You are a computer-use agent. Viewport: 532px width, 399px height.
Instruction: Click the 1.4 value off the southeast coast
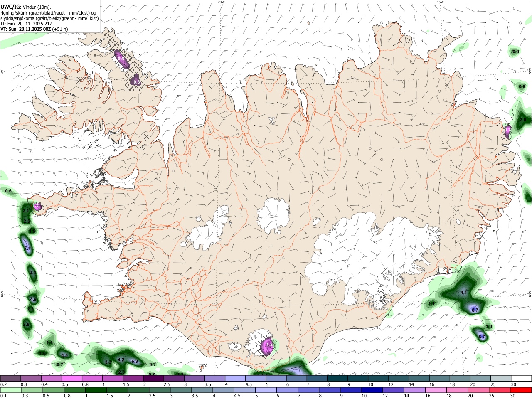pyautogui.click(x=431, y=304)
